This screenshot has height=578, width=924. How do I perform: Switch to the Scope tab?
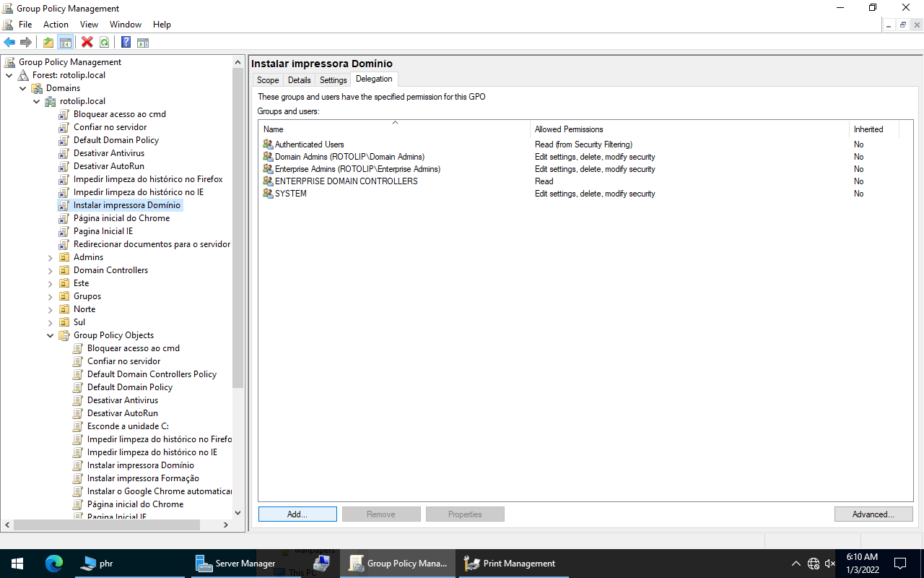pyautogui.click(x=268, y=80)
